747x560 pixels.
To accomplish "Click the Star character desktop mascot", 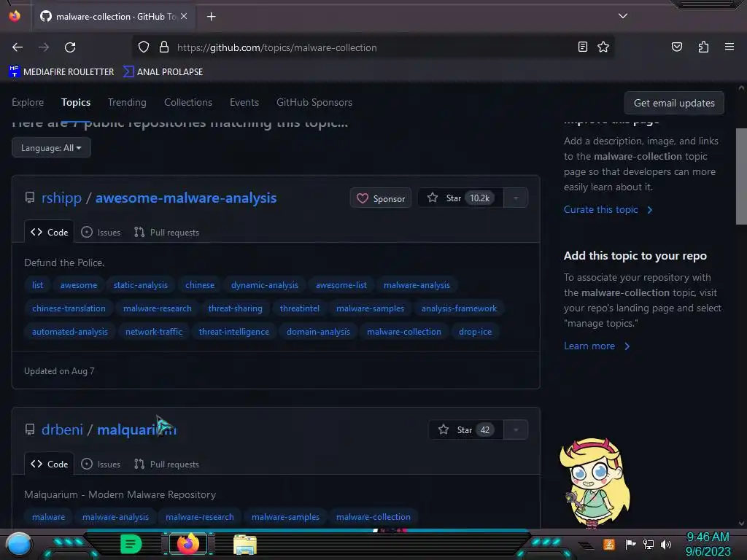I will click(594, 483).
